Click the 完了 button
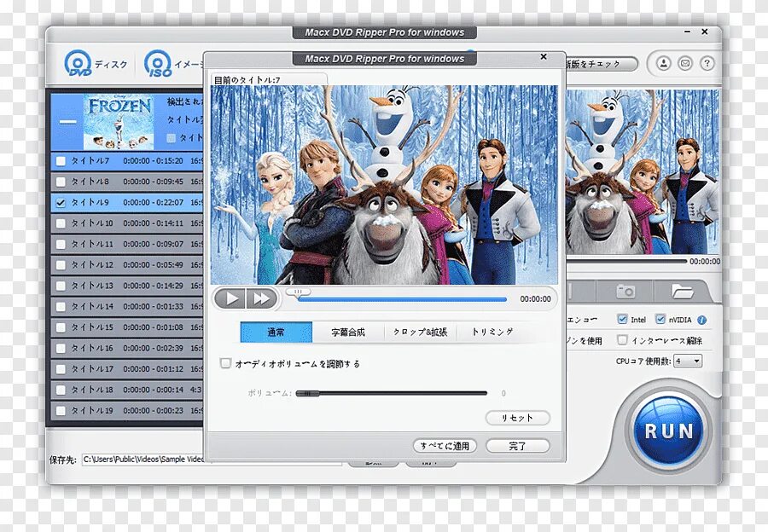The height and width of the screenshot is (532, 768). click(518, 446)
